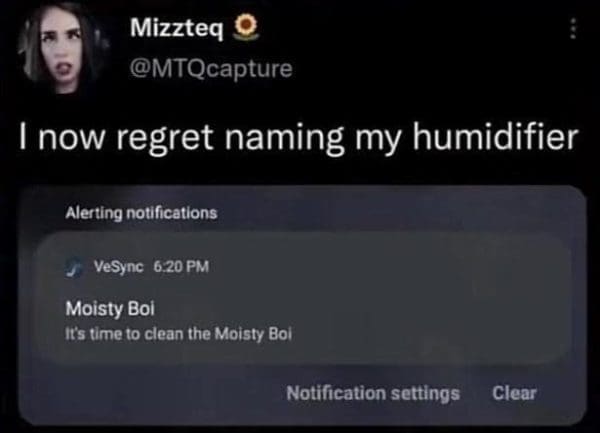Click the word regret in tweet text
600x433 pixels.
click(x=165, y=139)
